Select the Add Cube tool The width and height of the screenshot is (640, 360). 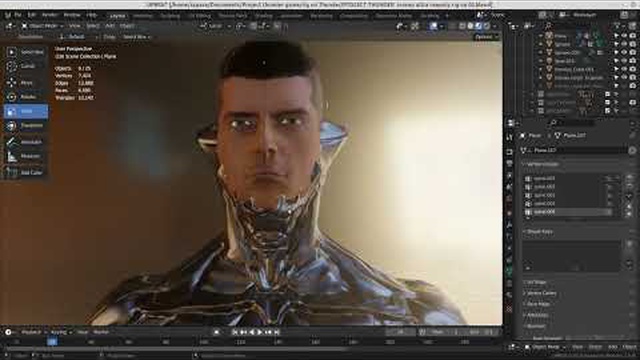26,173
